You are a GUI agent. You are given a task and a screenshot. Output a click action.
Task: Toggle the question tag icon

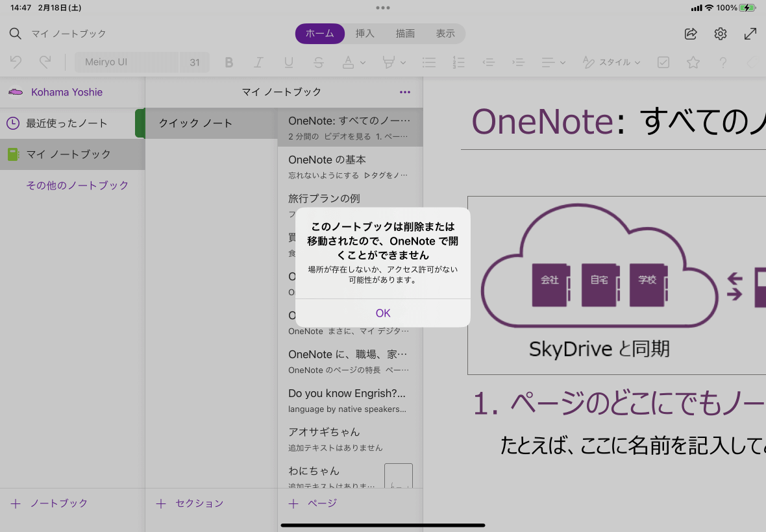(723, 62)
